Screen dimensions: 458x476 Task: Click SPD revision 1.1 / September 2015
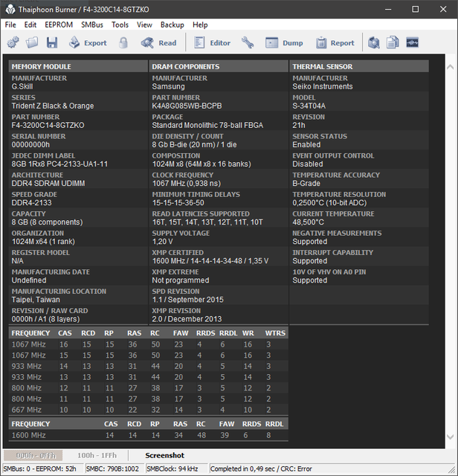pyautogui.click(x=187, y=300)
